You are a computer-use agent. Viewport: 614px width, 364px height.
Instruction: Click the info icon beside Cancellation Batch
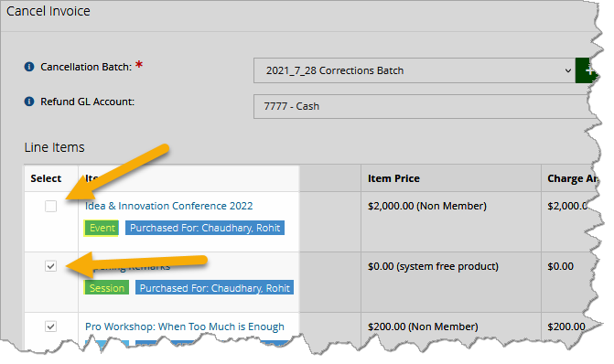(29, 67)
